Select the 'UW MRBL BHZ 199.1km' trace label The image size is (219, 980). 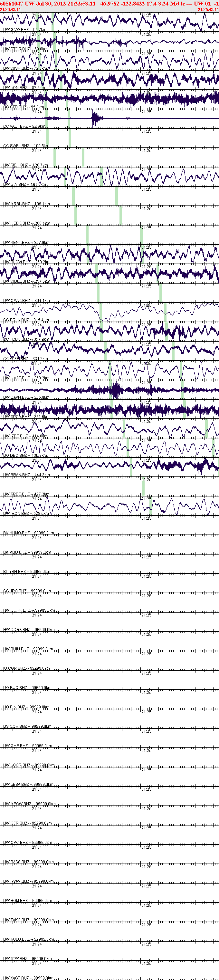pos(26,204)
